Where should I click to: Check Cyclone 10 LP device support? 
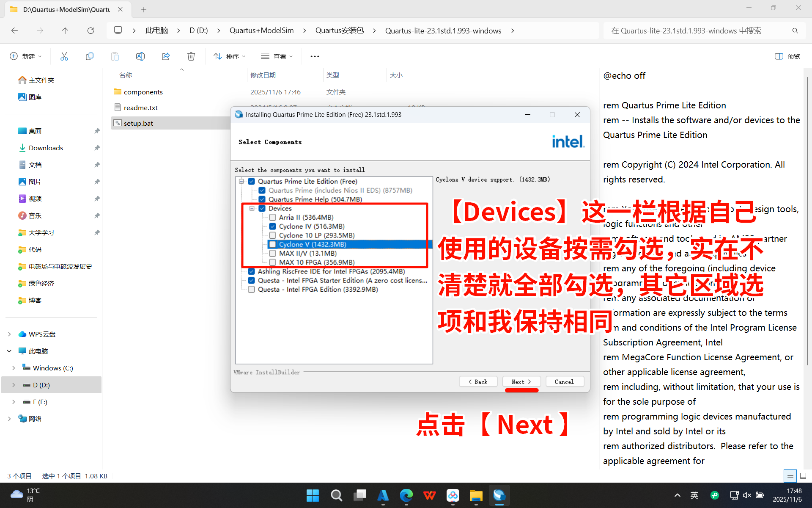coord(273,235)
